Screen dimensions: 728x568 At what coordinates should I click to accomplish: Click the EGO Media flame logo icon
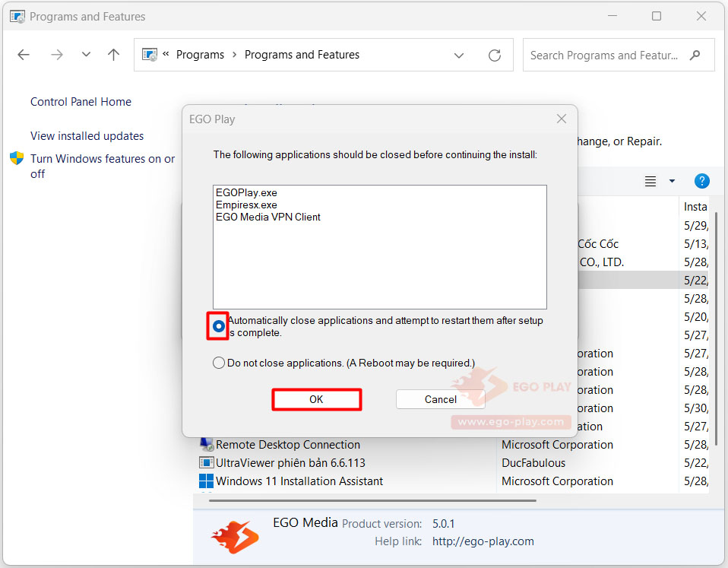pyautogui.click(x=235, y=536)
